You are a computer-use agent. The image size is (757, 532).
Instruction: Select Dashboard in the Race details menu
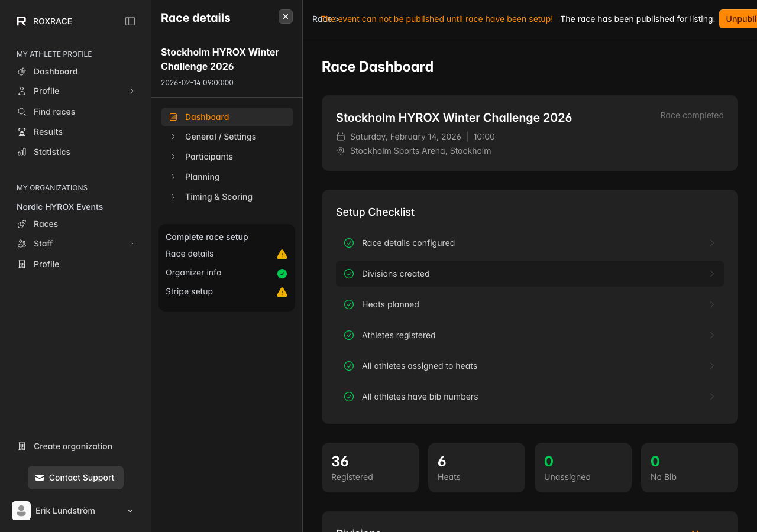[227, 117]
